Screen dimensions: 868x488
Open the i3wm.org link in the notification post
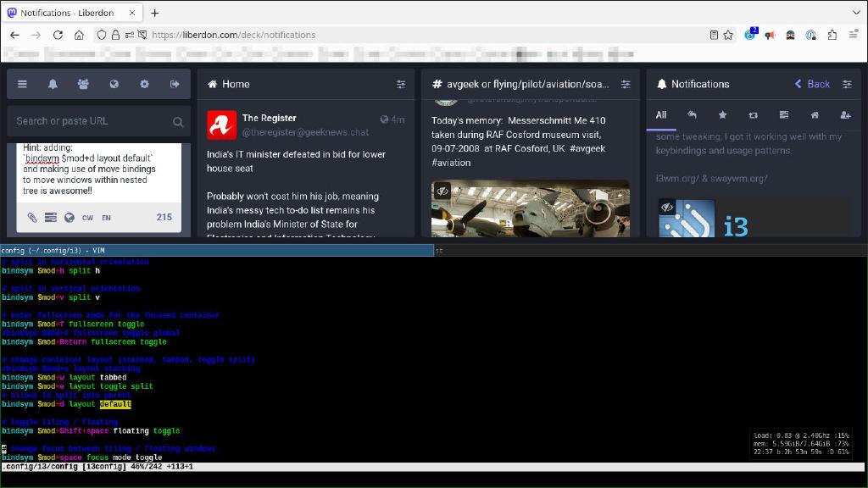click(676, 179)
